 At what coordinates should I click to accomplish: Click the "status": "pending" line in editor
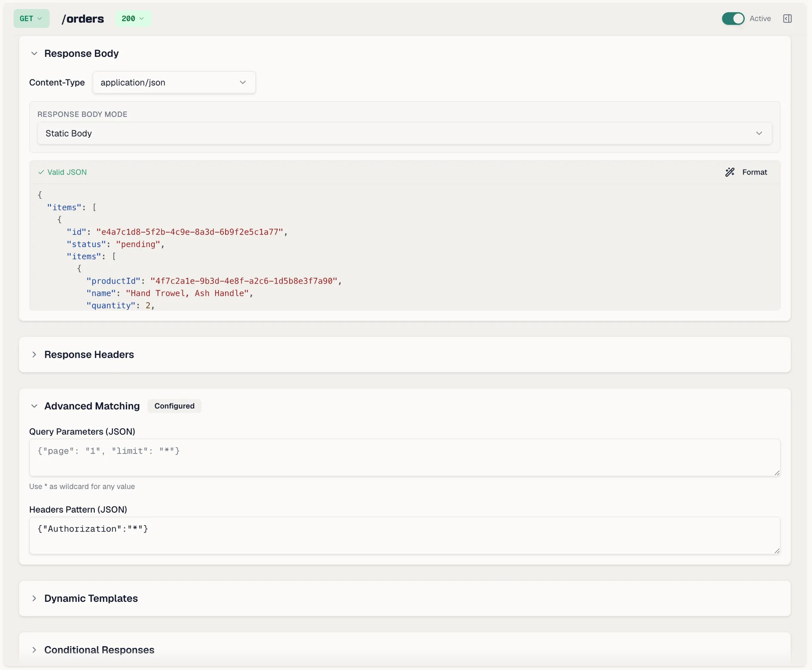pos(115,244)
